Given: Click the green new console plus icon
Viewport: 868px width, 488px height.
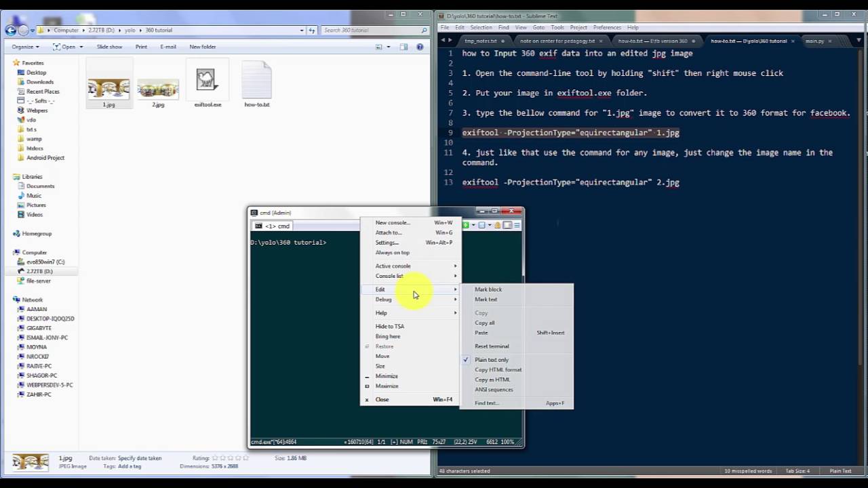Looking at the screenshot, I should click(x=467, y=225).
